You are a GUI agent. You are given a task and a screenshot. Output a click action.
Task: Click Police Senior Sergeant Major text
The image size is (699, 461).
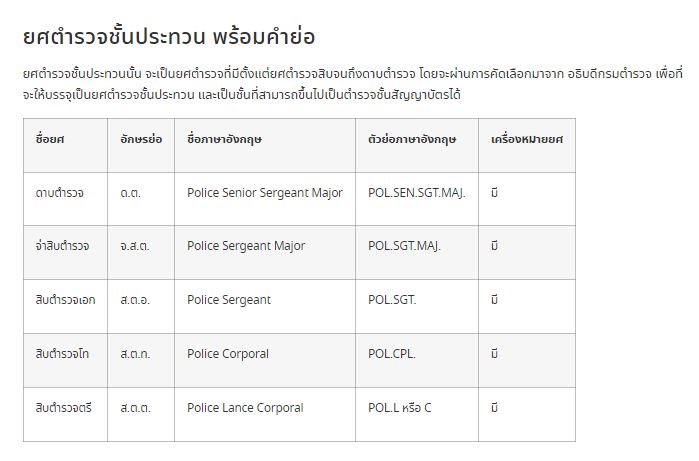point(265,193)
